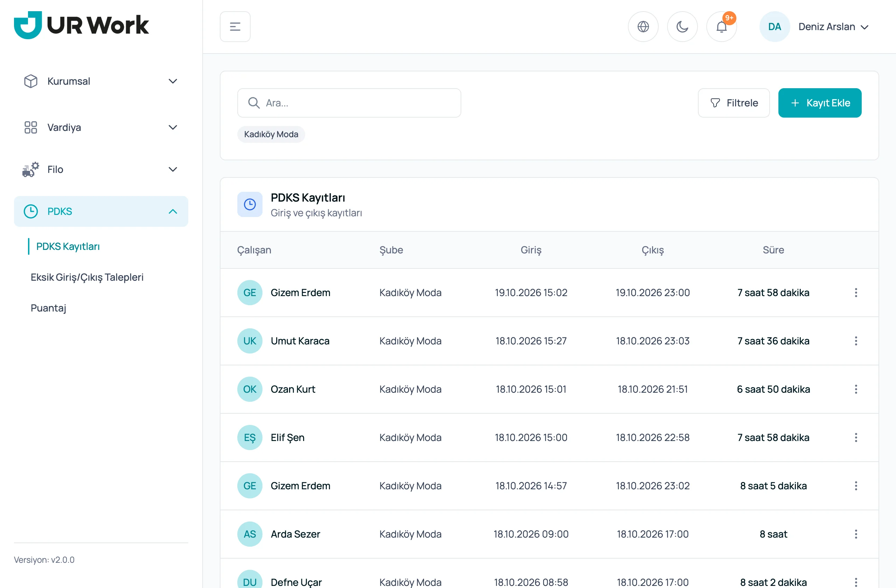Click the Filo truck icon
The height and width of the screenshot is (588, 896).
click(30, 169)
